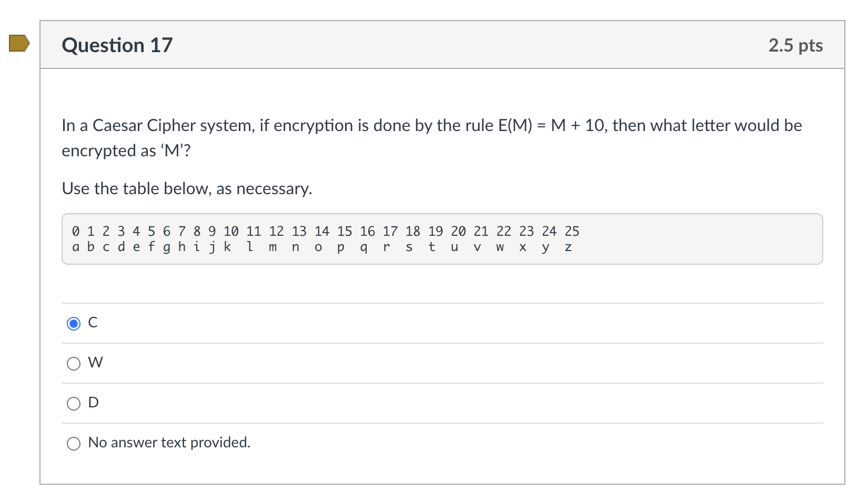Select radio button for answer C

point(74,323)
